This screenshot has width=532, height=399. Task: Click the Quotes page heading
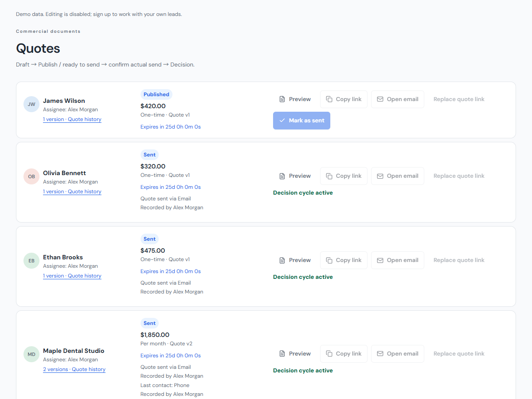[38, 48]
